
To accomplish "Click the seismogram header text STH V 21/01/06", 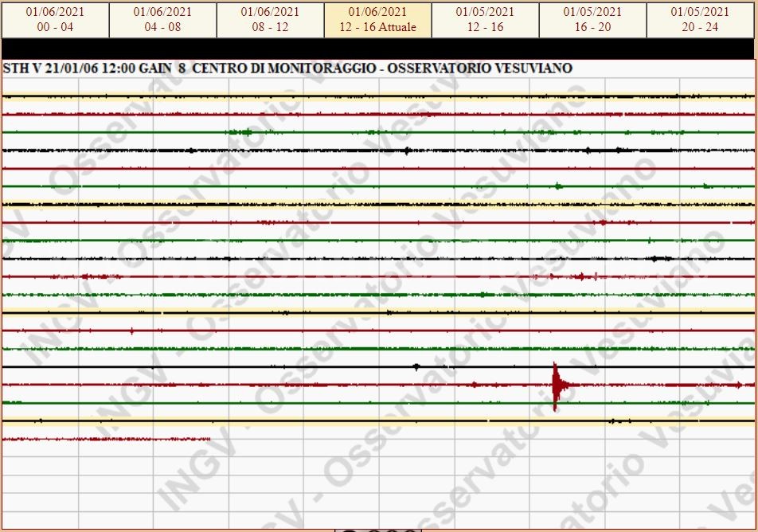I will [51, 68].
